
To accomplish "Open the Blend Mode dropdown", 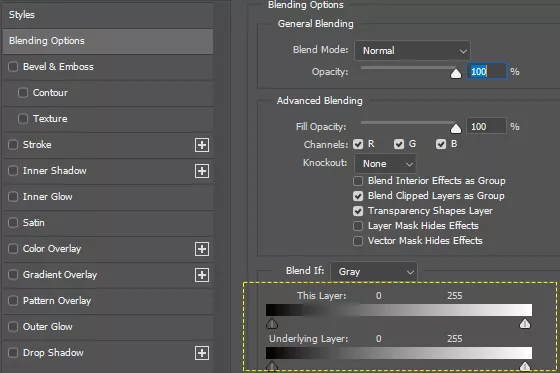I will coord(412,51).
